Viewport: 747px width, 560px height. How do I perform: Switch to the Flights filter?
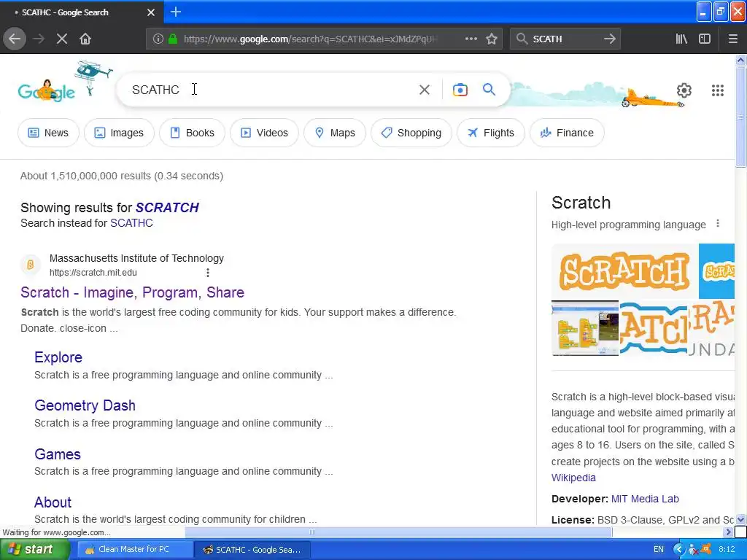[x=491, y=133]
